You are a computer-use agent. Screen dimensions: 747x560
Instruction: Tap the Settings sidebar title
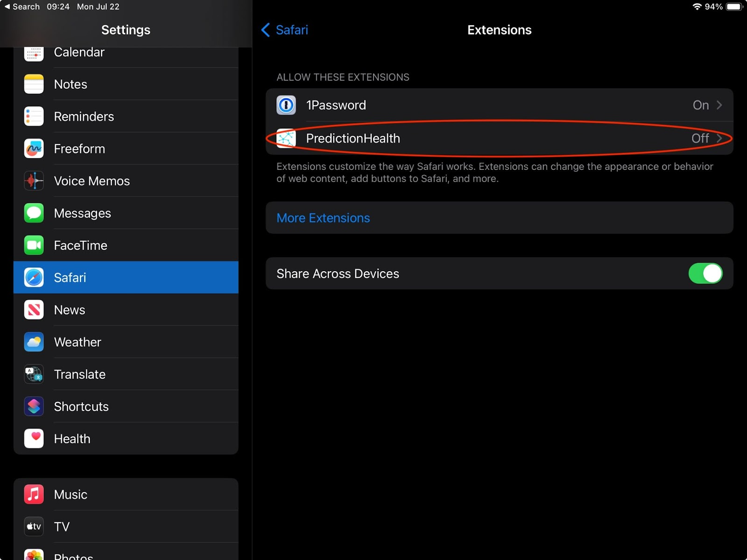pos(126,30)
